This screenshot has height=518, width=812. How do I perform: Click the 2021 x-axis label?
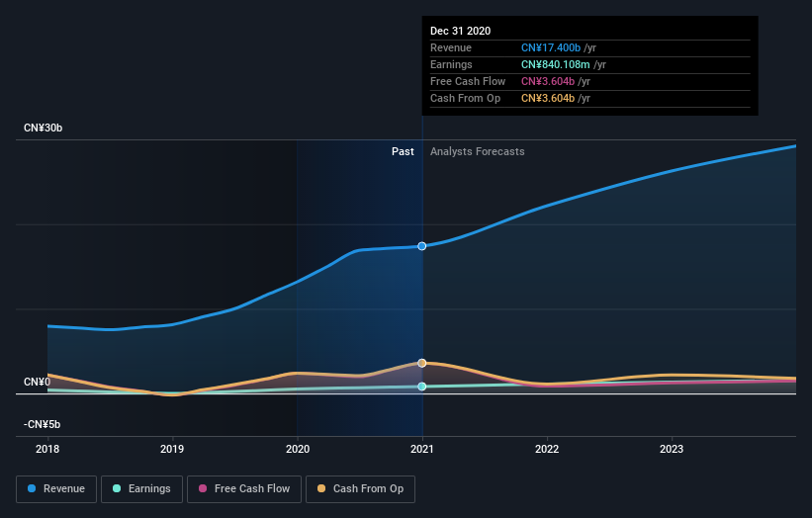(422, 449)
